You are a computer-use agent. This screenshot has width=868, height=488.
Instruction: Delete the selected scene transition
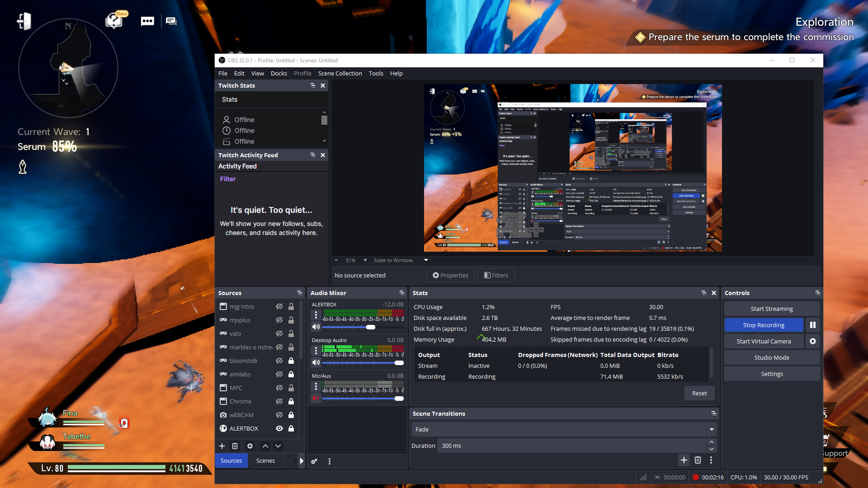point(698,460)
